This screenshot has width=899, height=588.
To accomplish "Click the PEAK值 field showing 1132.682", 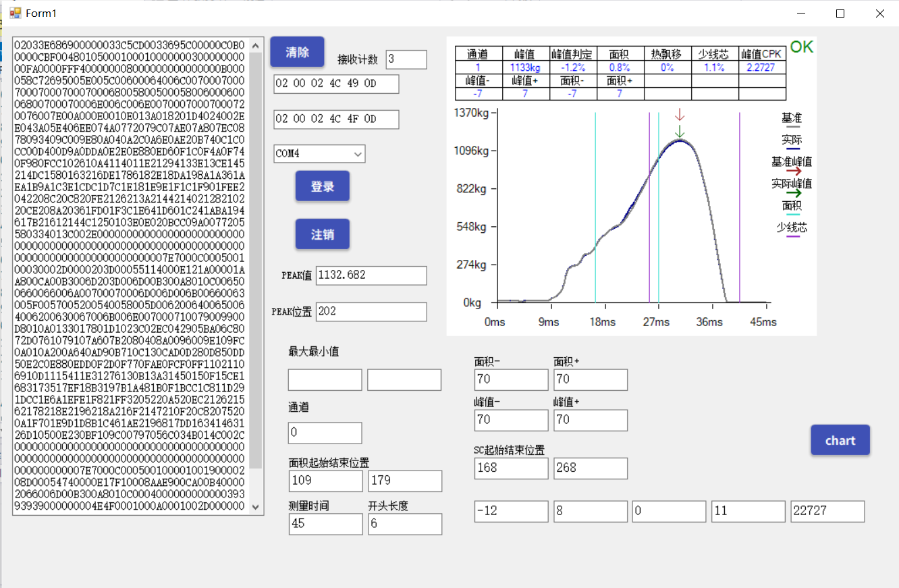I will pyautogui.click(x=371, y=275).
